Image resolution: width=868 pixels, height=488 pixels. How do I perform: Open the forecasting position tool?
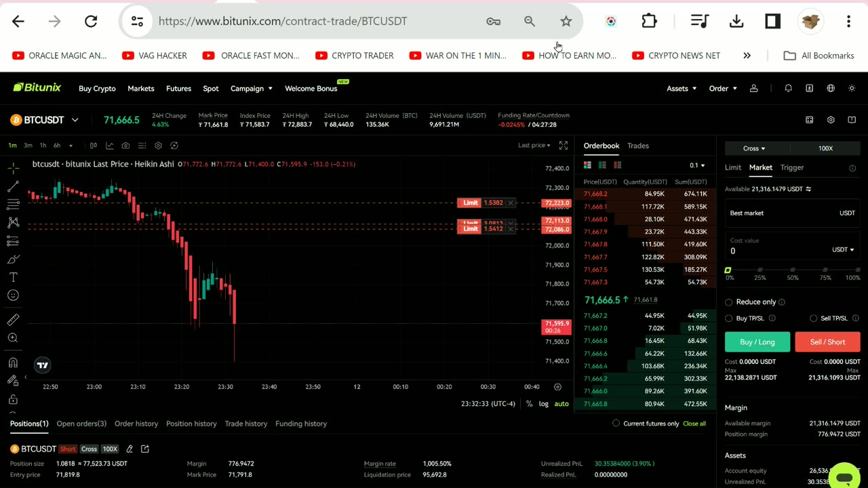pyautogui.click(x=13, y=241)
